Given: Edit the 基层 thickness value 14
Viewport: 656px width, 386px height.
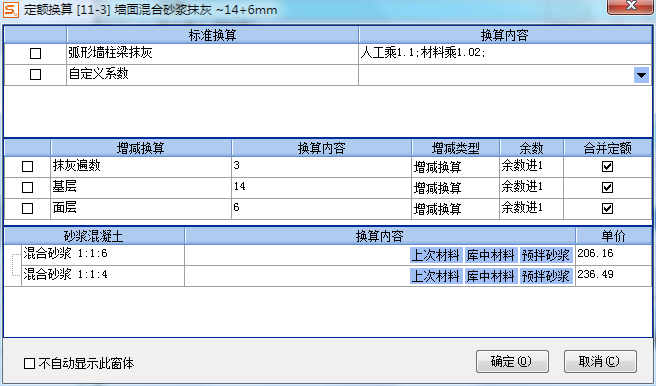Looking at the screenshot, I should tap(321, 187).
